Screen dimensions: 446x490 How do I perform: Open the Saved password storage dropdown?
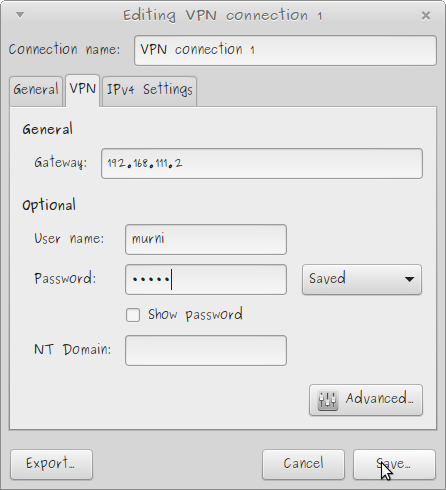pyautogui.click(x=362, y=279)
